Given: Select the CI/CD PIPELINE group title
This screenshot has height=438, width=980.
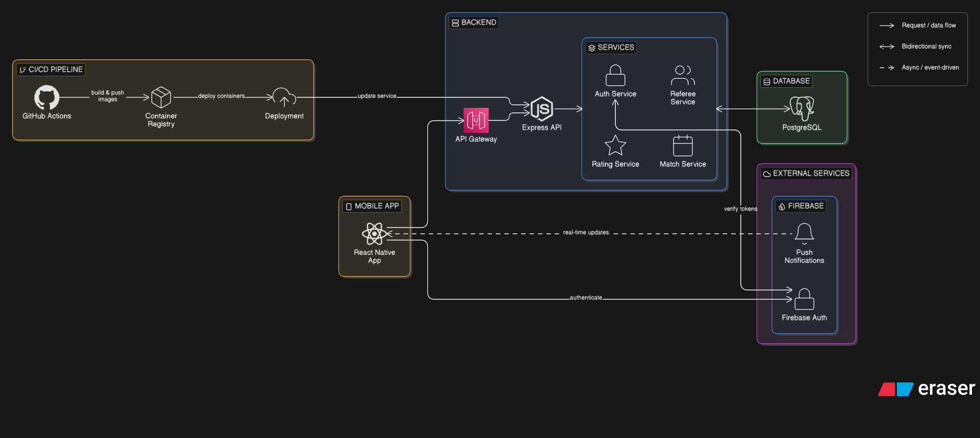Looking at the screenshot, I should click(x=56, y=70).
